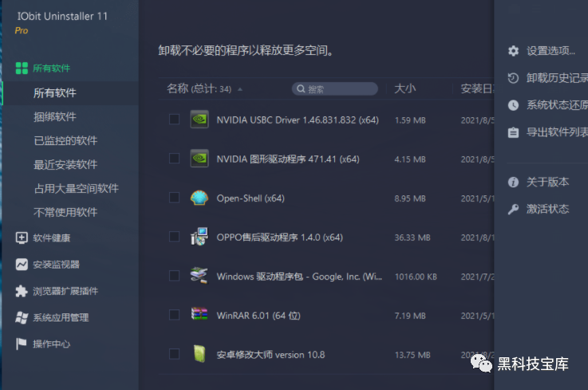The height and width of the screenshot is (390, 588).
Task: Click the 软件健康 icon
Action: [22, 238]
